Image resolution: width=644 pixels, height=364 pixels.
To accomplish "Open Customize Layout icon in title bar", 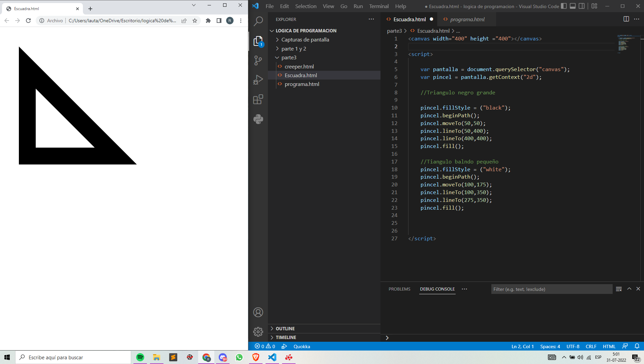I will pos(594,6).
